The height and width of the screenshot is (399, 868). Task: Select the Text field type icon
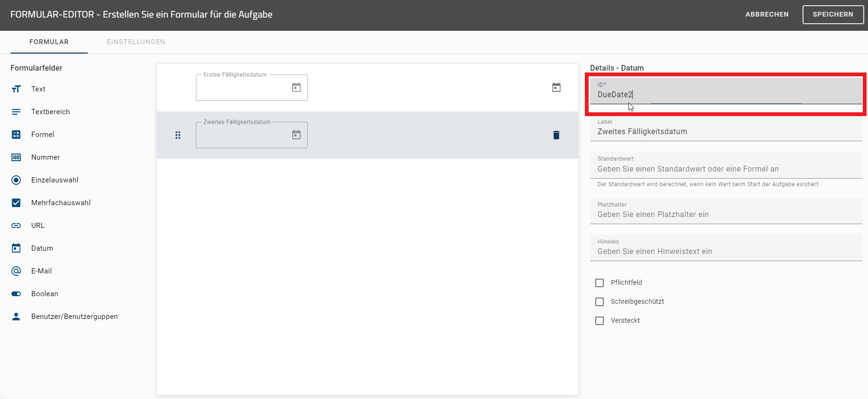point(16,89)
